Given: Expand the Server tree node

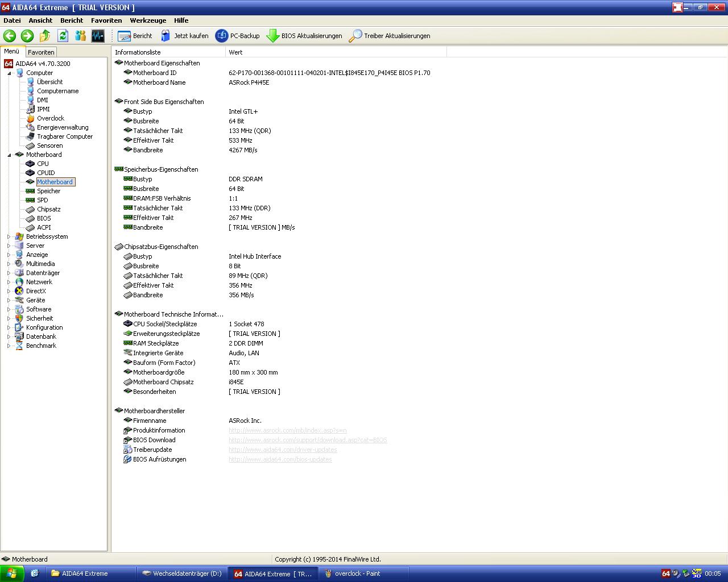Looking at the screenshot, I should (9, 246).
